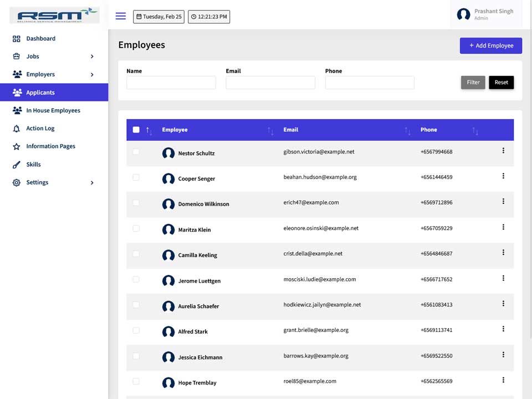The image size is (532, 399).
Task: Check the box for Domenico Wilkinson
Action: point(136,203)
